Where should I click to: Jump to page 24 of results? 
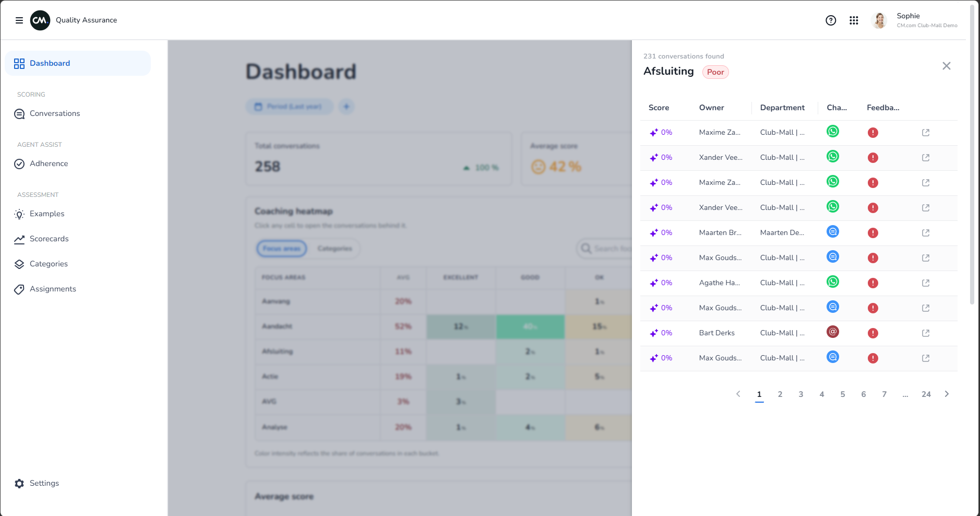926,394
